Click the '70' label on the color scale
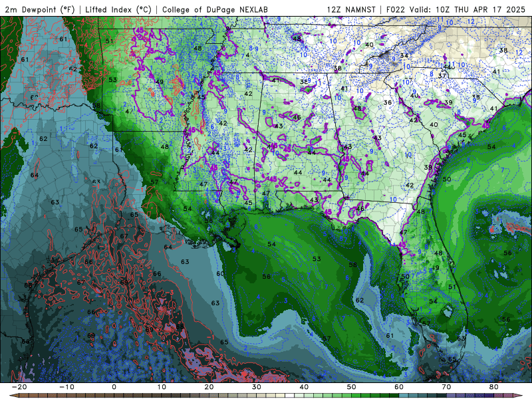The width and height of the screenshot is (532, 399). 446,387
